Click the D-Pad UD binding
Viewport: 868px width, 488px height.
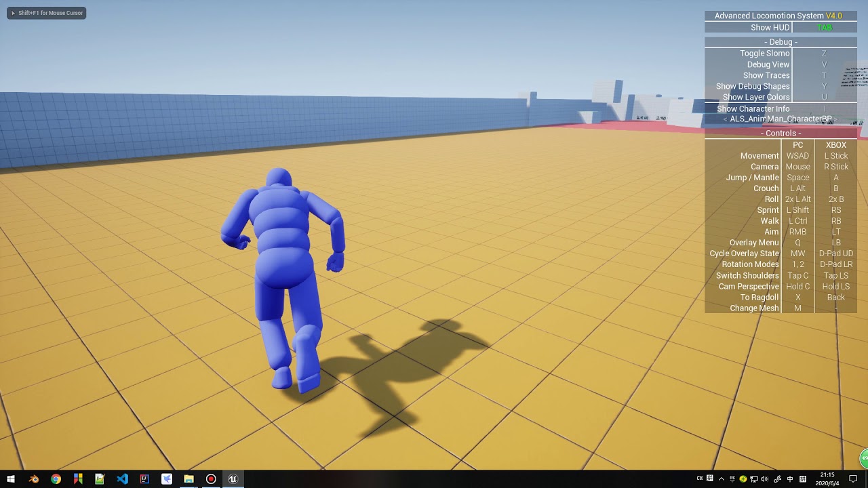[836, 253]
